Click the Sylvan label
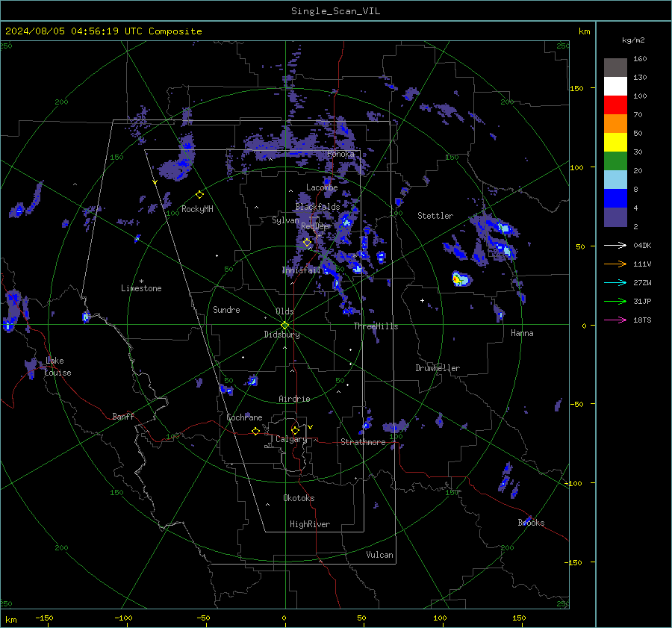The width and height of the screenshot is (672, 628). click(x=285, y=221)
